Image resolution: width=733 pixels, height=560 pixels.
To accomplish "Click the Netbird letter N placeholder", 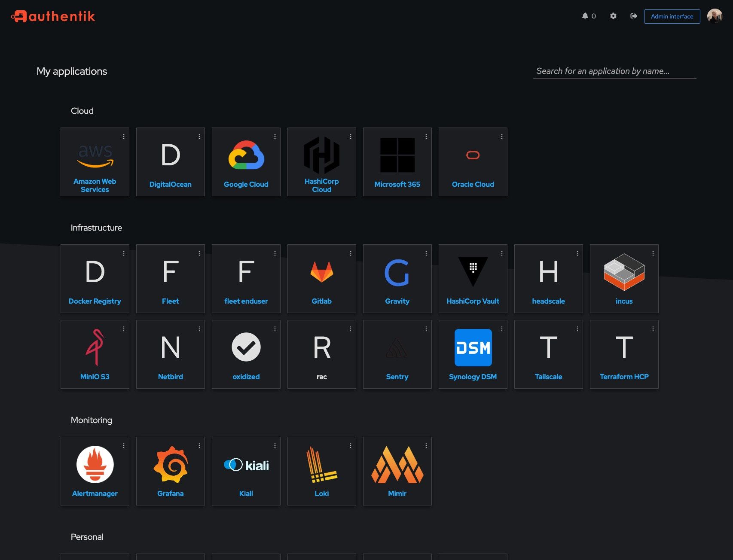I will coord(171,347).
